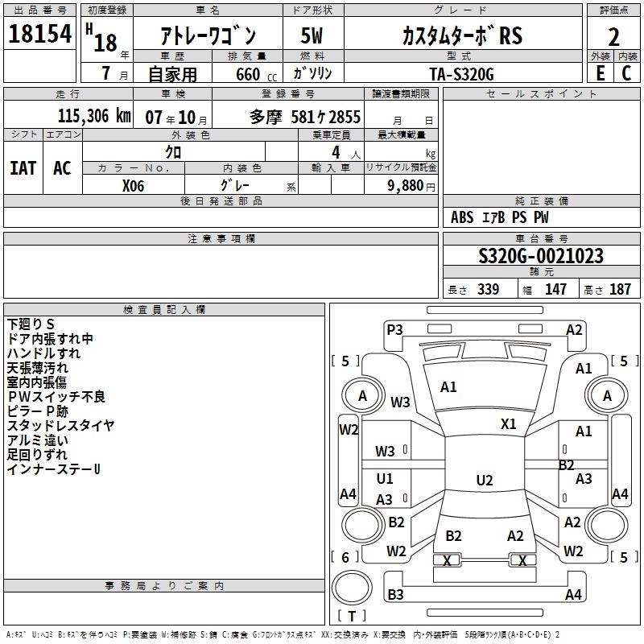
Task: Click U2 mark on roof diagram
Action: click(485, 480)
